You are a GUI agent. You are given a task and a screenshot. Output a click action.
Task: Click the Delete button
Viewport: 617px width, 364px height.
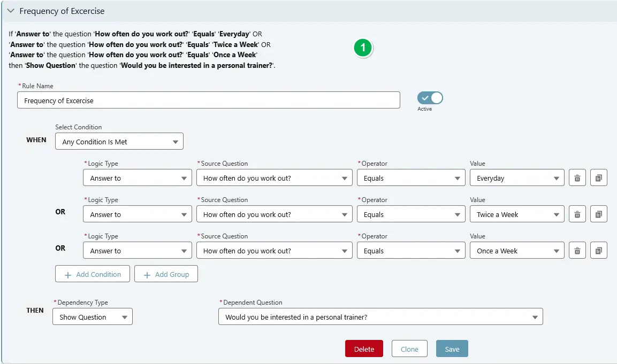click(364, 348)
